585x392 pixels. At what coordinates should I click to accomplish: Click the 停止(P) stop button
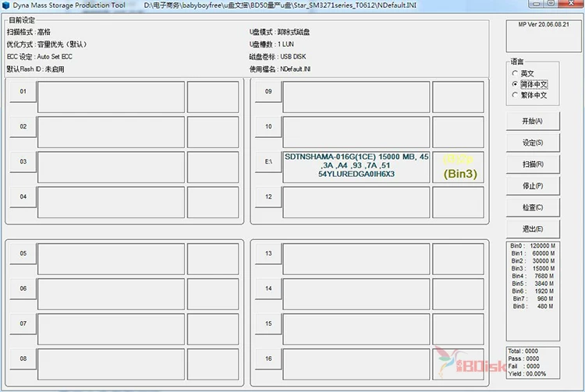pyautogui.click(x=533, y=186)
